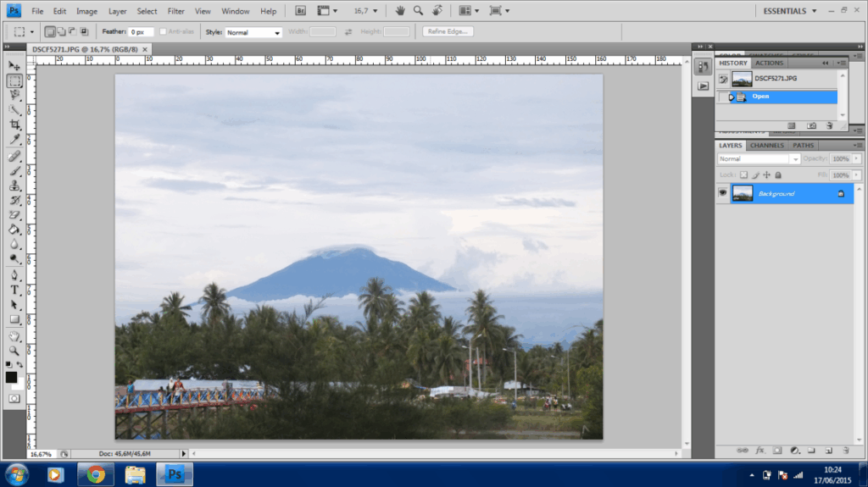This screenshot has width=868, height=487.
Task: Open the Fill slider arrow
Action: coord(857,174)
